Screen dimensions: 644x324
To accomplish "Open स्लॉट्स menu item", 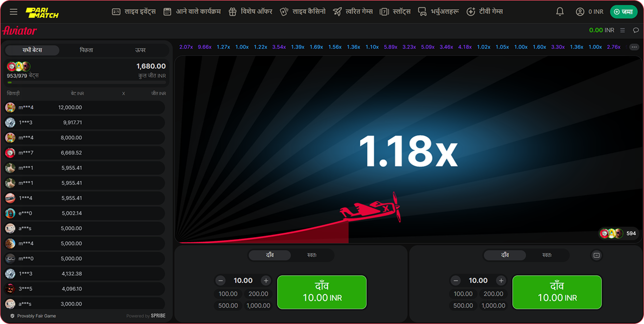I will click(395, 11).
